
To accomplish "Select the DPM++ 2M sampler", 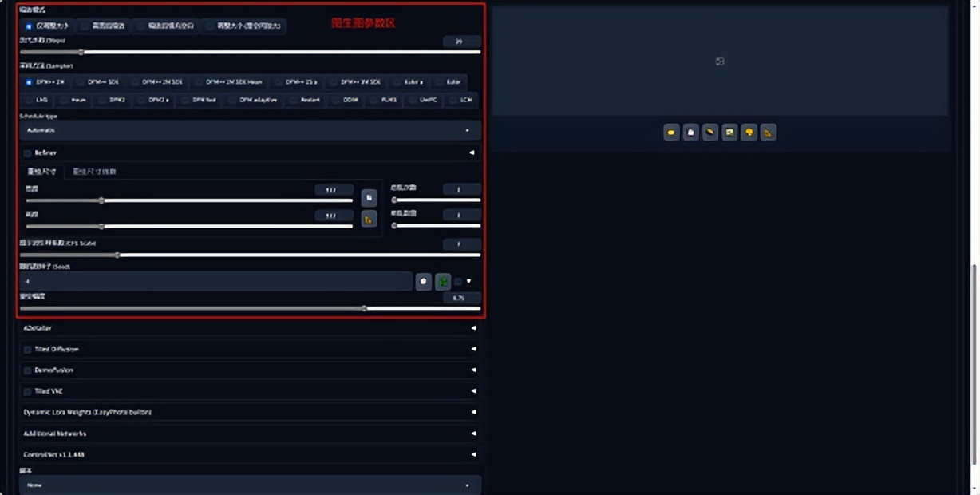I will pos(45,81).
